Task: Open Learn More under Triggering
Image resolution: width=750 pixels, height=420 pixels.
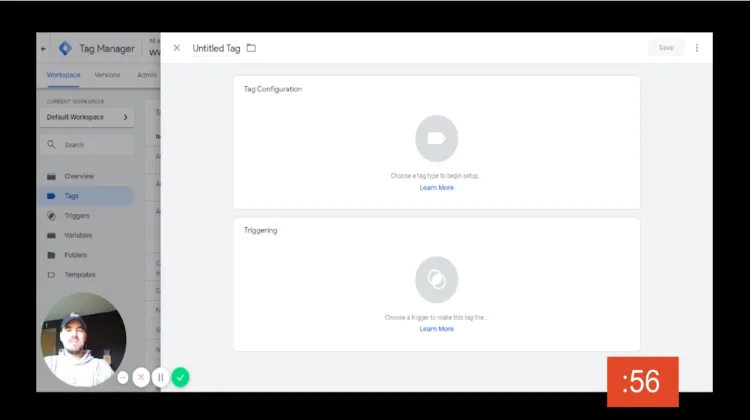Action: [436, 329]
